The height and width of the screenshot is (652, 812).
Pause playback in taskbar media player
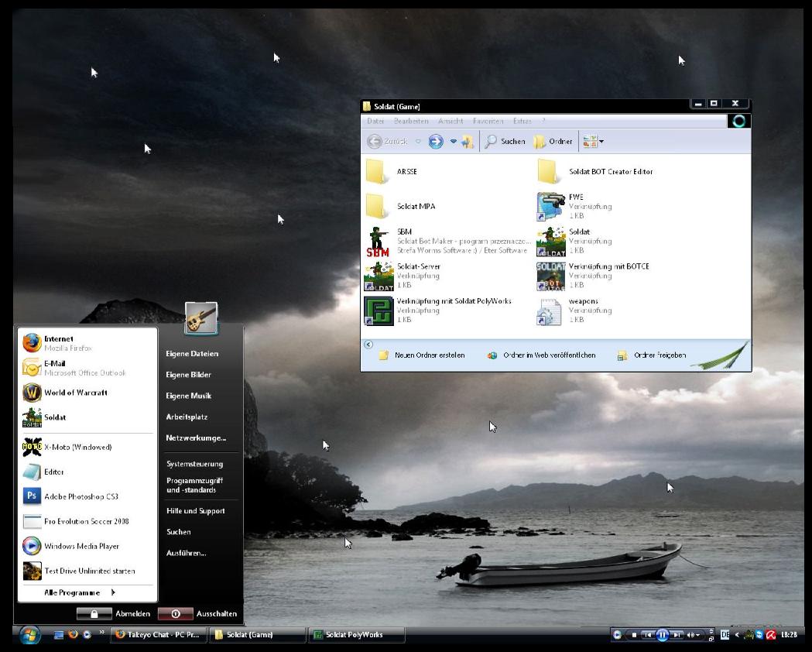coord(662,635)
